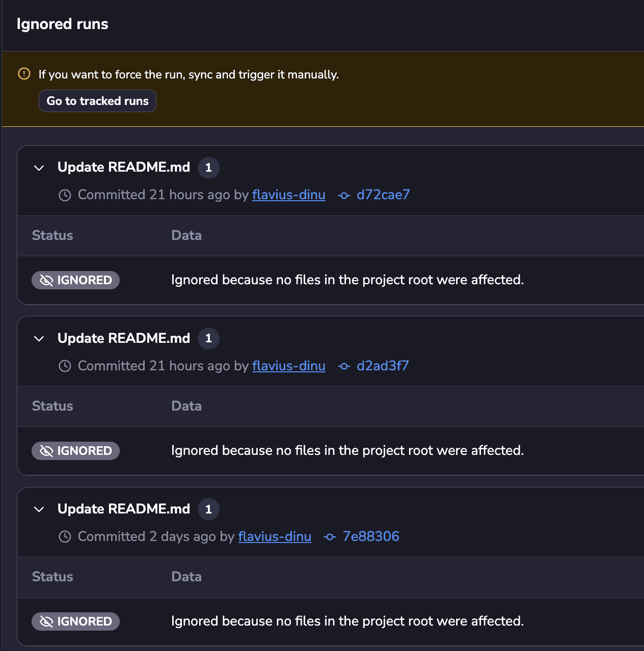
Task: Click the clock icon in the 7e88306 run
Action: [x=65, y=536]
